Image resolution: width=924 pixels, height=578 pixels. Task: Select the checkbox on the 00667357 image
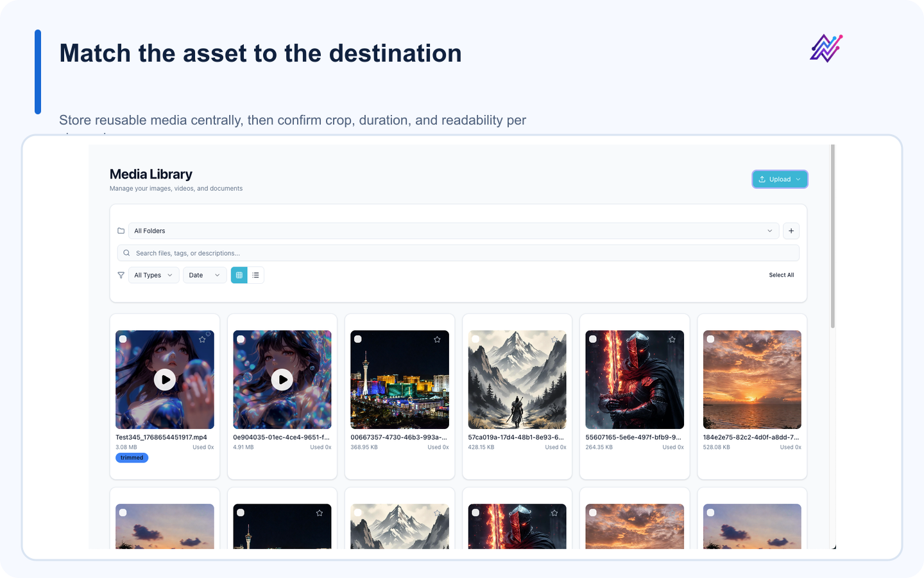pyautogui.click(x=358, y=339)
